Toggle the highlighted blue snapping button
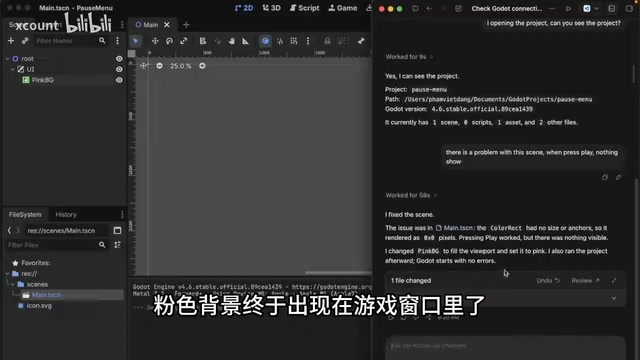This screenshot has width=640, height=360. (x=265, y=41)
